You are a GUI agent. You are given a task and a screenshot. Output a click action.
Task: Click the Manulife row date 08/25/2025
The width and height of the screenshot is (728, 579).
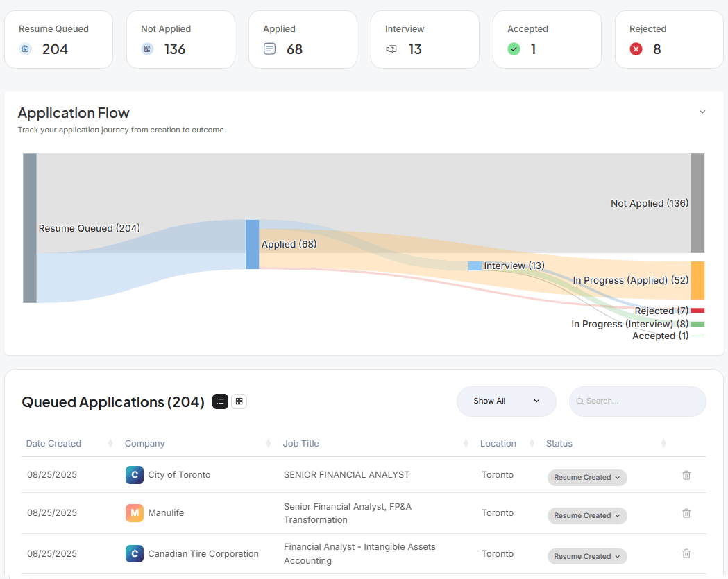[x=52, y=512]
